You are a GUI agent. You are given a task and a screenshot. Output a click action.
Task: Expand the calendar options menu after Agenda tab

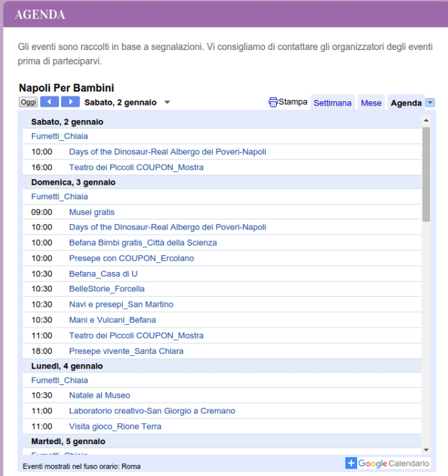coord(430,103)
